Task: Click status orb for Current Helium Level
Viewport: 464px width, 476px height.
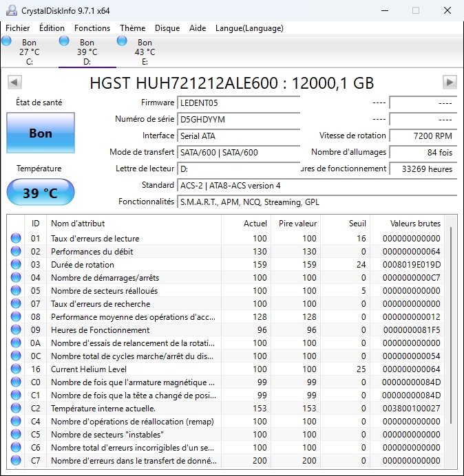Action: click(x=16, y=369)
